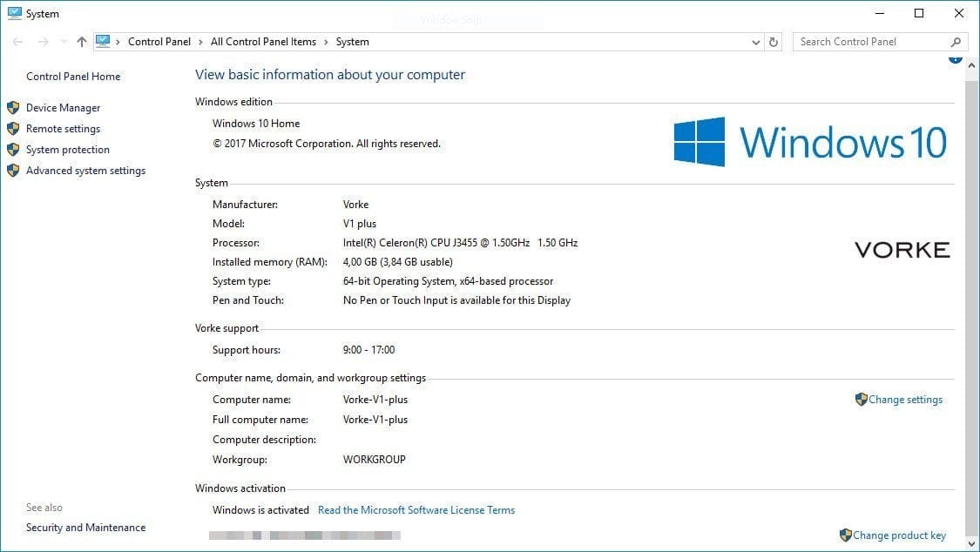Click the refresh icon in address bar
980x552 pixels.
(774, 42)
